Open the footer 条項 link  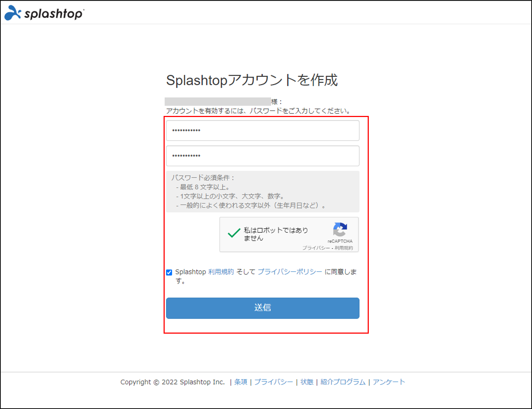pyautogui.click(x=241, y=382)
